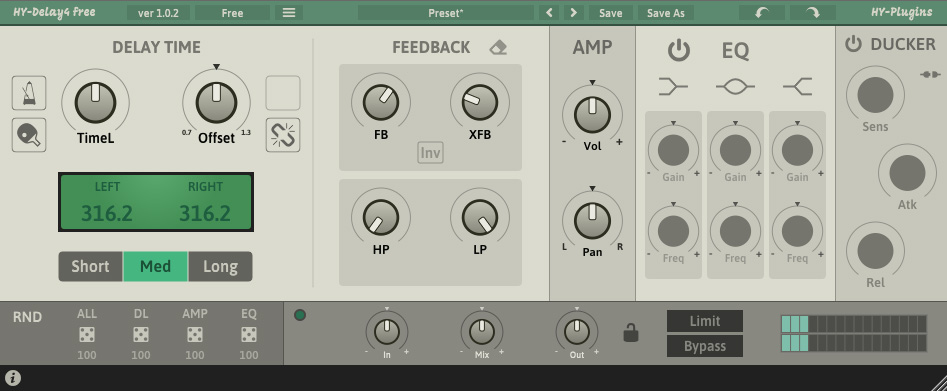Image resolution: width=947 pixels, height=391 pixels.
Task: Toggle the padlock next to Out knob
Action: point(631,332)
